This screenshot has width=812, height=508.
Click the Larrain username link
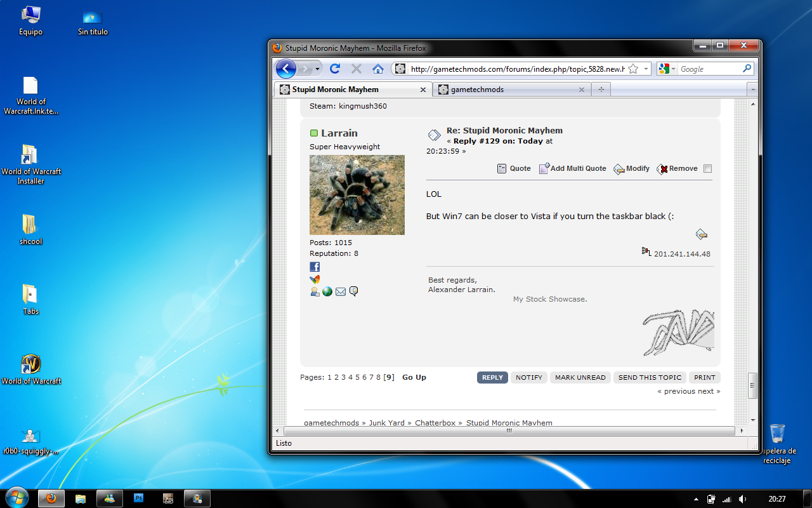(339, 133)
